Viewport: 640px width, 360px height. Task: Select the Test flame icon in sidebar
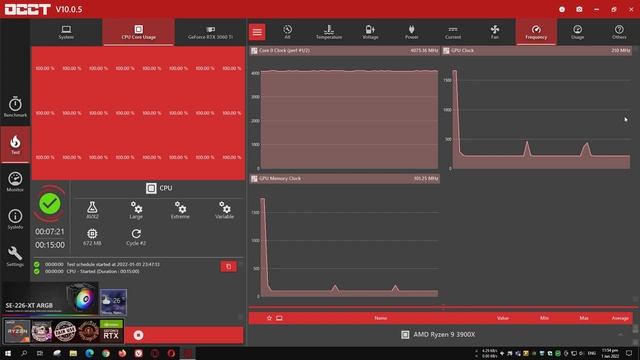point(15,145)
